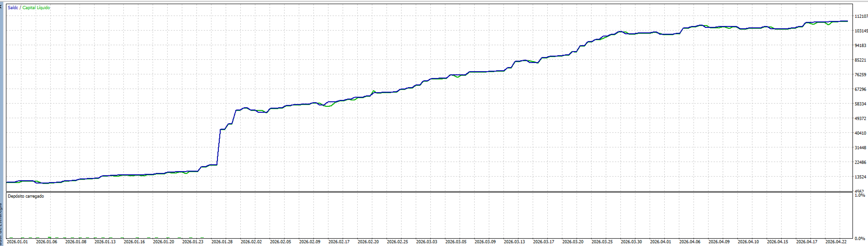Click the 103145 value on balance axis
This screenshot has height=246, width=868.
click(861, 31)
